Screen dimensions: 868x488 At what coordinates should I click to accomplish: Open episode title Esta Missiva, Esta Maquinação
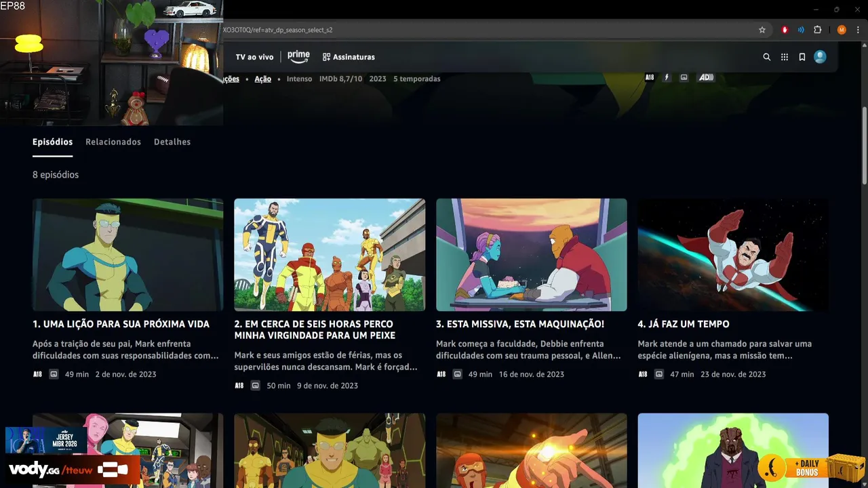point(520,324)
